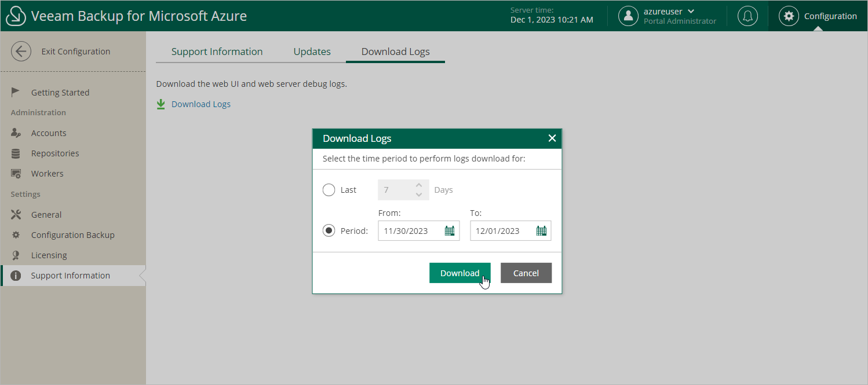Click the azureuser profile avatar icon
The image size is (868, 385).
(628, 16)
